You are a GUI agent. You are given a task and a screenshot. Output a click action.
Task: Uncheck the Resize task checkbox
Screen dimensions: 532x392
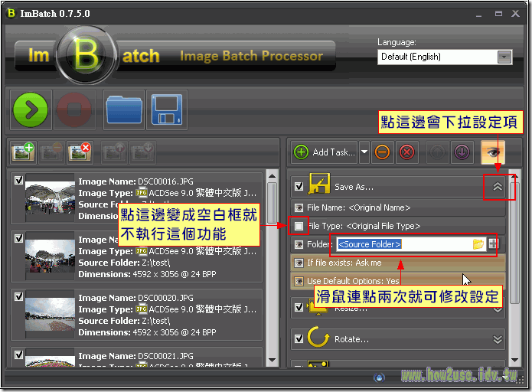pyautogui.click(x=299, y=307)
